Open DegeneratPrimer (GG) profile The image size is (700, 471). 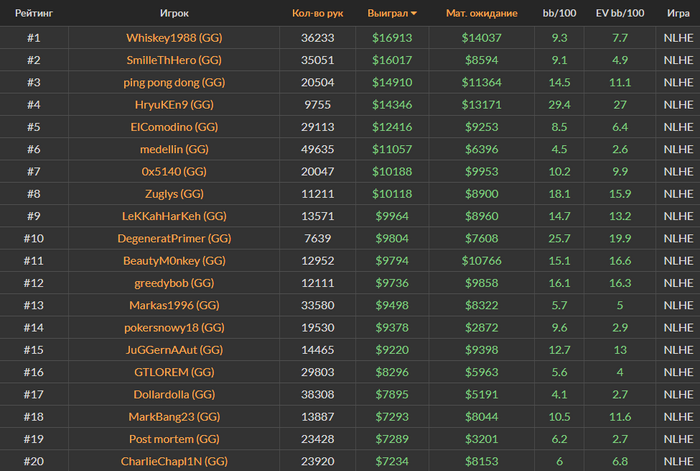coord(174,239)
